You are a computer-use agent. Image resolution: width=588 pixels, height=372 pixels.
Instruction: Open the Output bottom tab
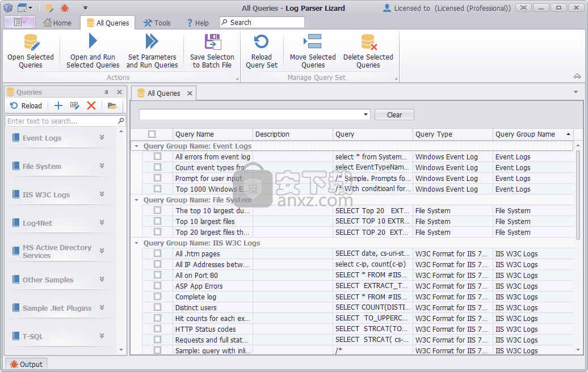pyautogui.click(x=26, y=364)
